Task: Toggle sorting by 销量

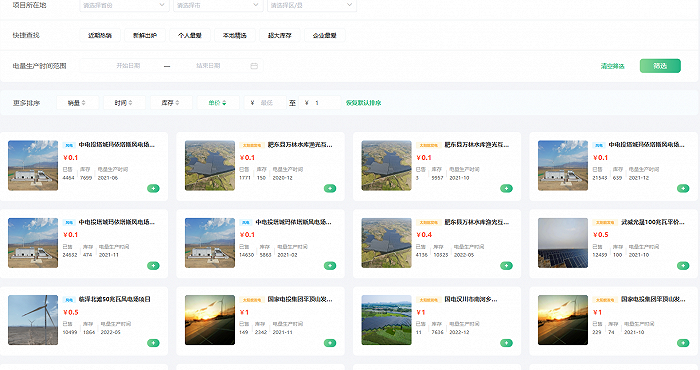Action: (77, 103)
